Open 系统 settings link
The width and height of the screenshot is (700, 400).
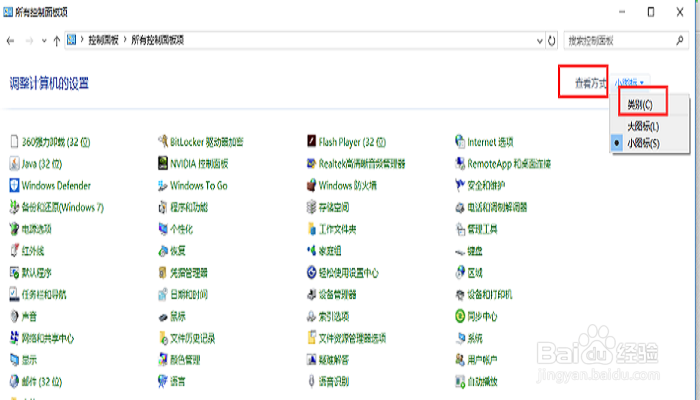[x=475, y=338]
